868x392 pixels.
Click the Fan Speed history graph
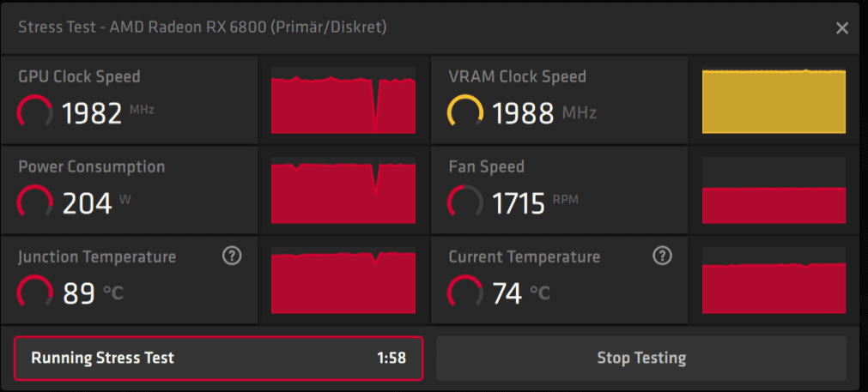(774, 190)
